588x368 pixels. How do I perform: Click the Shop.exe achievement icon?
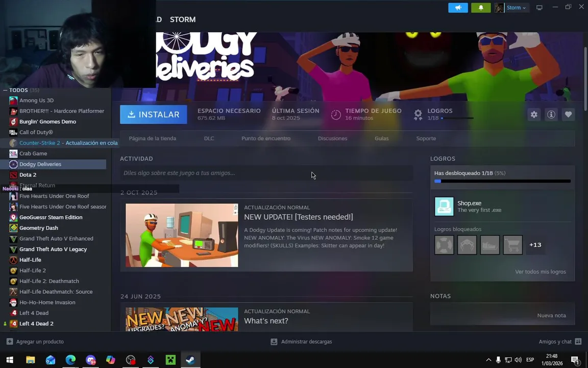[444, 206]
